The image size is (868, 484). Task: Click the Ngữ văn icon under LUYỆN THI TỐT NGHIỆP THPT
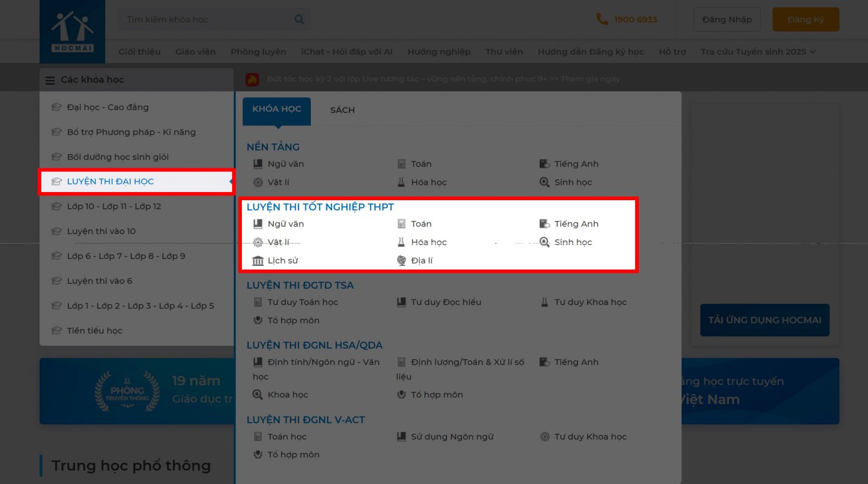click(x=258, y=224)
